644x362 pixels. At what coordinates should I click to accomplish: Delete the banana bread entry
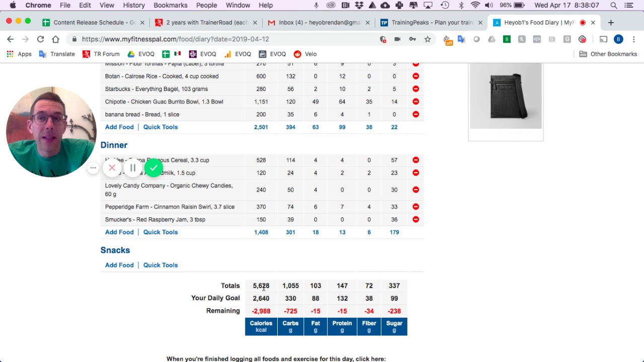click(x=416, y=114)
